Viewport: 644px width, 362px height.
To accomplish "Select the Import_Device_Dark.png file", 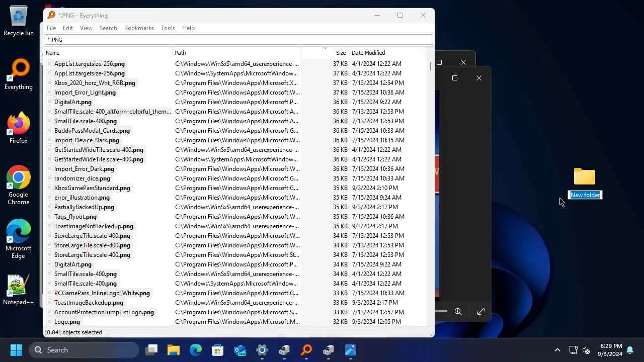I will click(x=87, y=140).
